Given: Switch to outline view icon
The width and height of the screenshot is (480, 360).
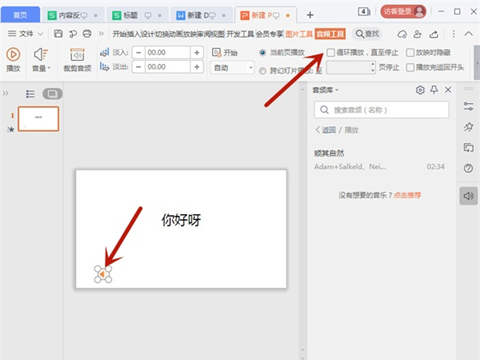Looking at the screenshot, I should pyautogui.click(x=30, y=94).
